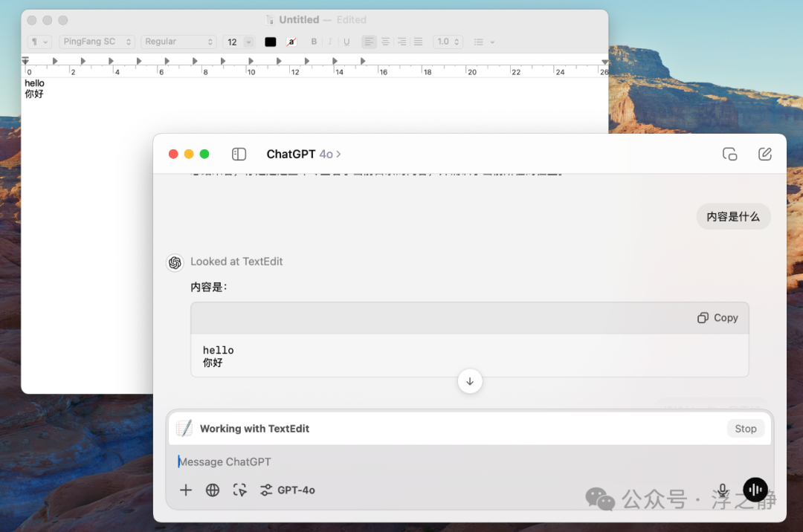Launch voice mode with the waveform button
Viewport: 803px width, 532px height.
(x=755, y=490)
